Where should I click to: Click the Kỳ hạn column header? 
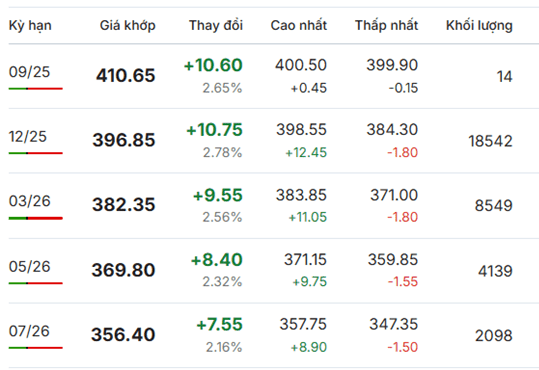30,26
